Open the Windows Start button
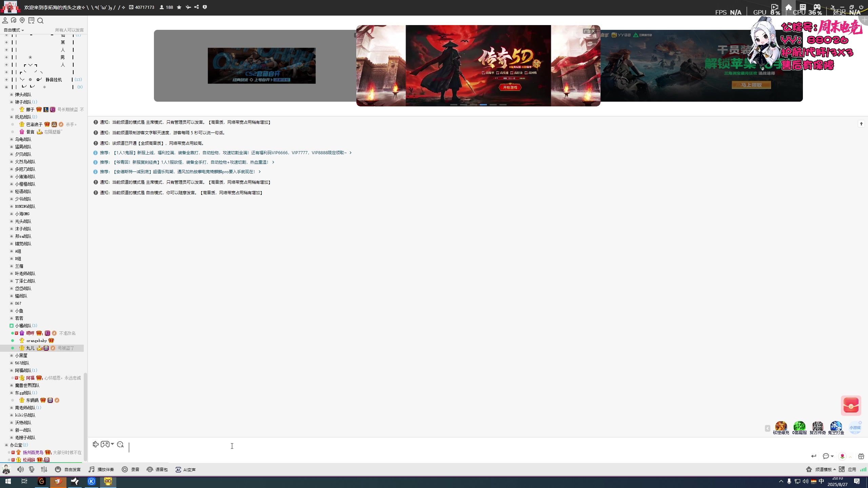Image resolution: width=868 pixels, height=488 pixels. pos(8,482)
